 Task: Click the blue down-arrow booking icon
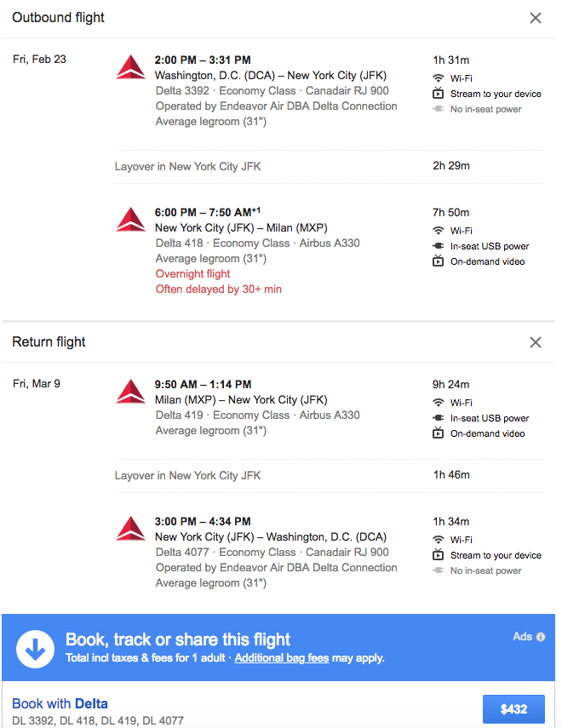click(35, 649)
